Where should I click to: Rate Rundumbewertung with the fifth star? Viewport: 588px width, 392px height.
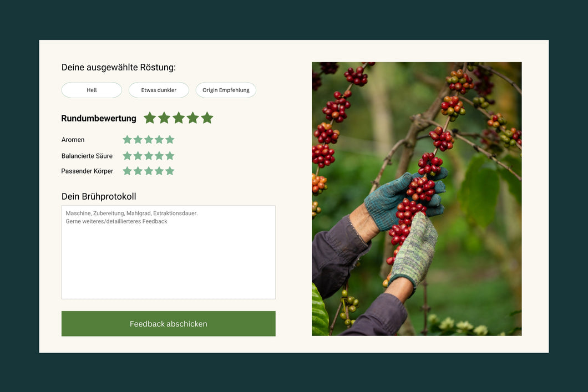click(207, 118)
